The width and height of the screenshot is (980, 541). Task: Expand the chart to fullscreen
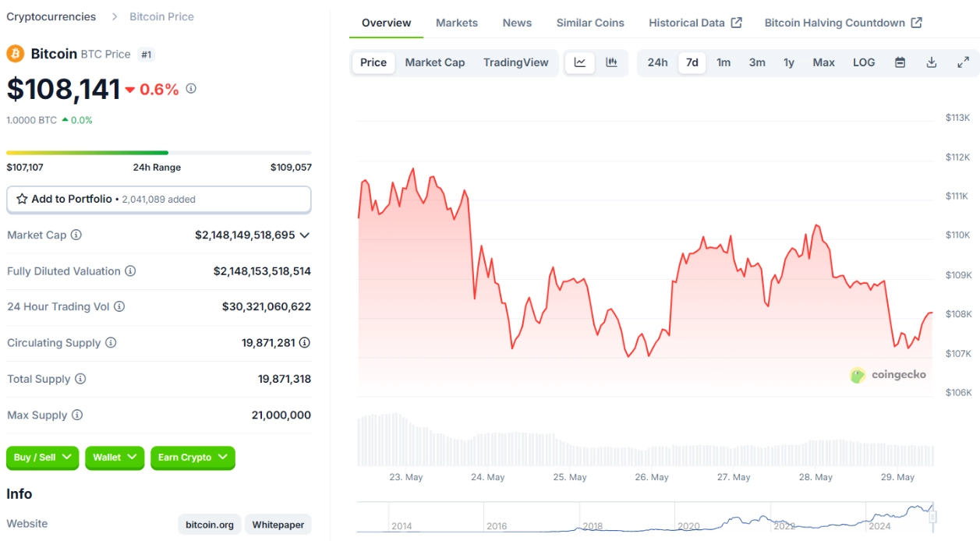click(963, 62)
